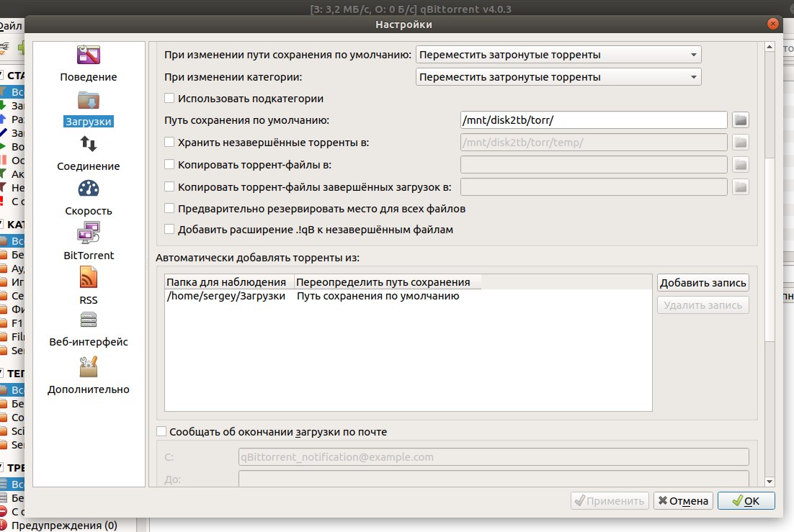Open the RSS settings icon

(x=88, y=277)
